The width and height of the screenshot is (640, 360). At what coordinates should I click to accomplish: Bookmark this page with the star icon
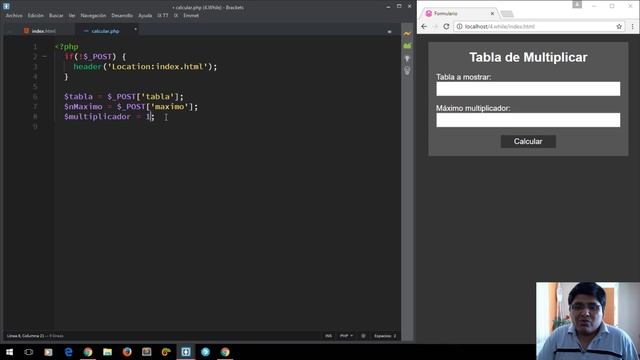click(x=619, y=27)
